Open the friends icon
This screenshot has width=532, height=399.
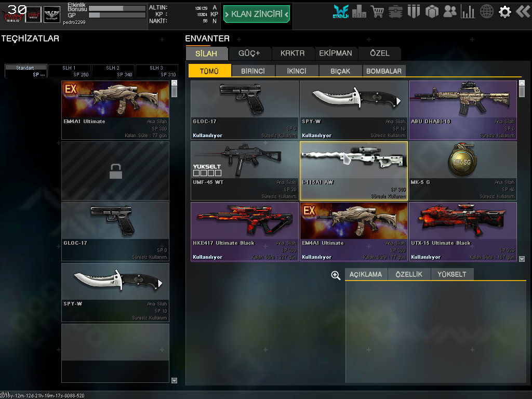450,12
